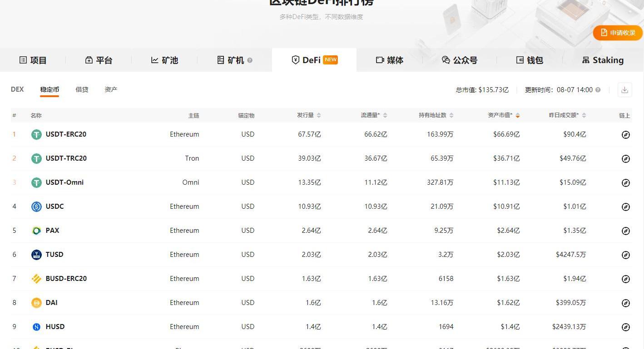The image size is (644, 349).
Task: Open the DAI coin link
Action: click(51, 303)
